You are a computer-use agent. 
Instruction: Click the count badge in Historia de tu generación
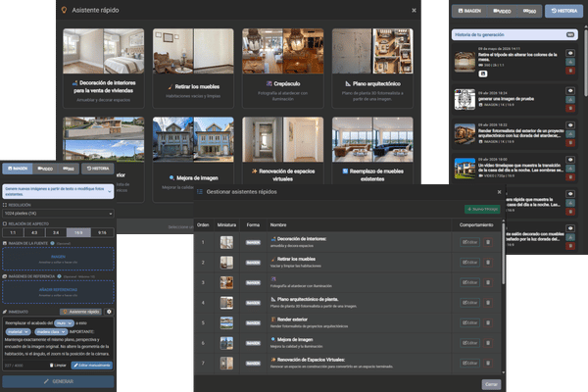coord(570,35)
